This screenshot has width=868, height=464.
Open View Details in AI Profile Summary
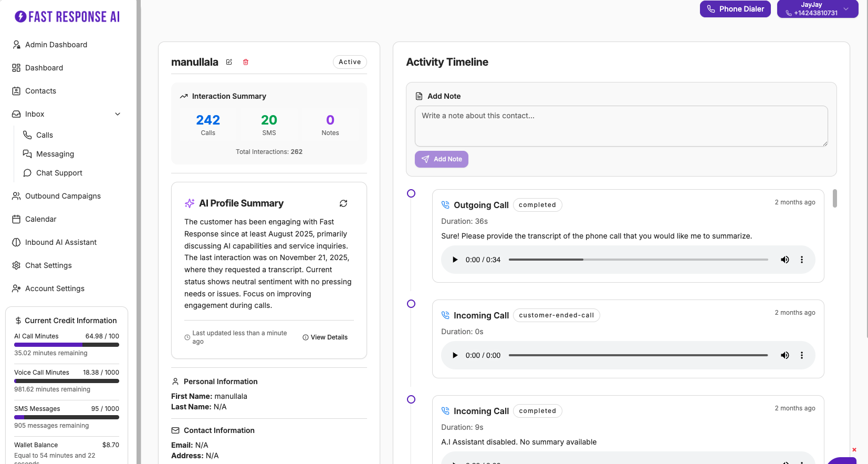325,337
